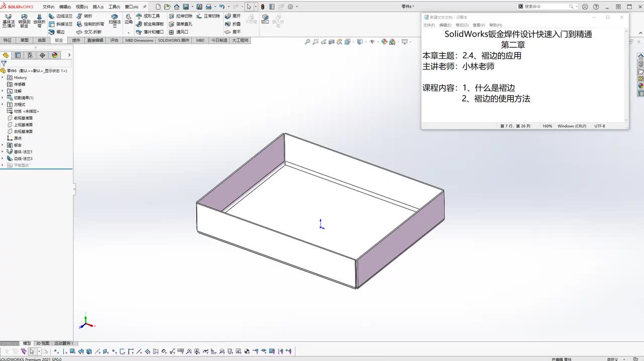Open the 成形工具 forming tool

[x=148, y=16]
